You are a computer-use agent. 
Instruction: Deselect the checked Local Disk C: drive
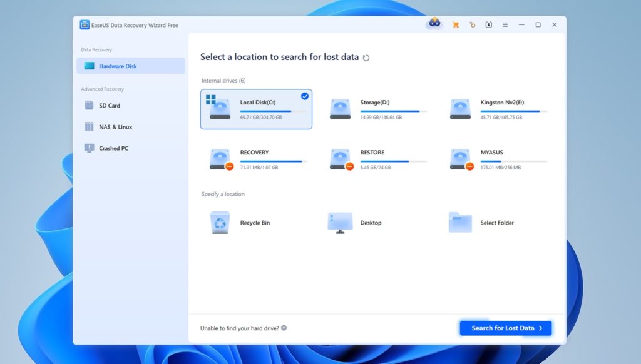click(305, 96)
